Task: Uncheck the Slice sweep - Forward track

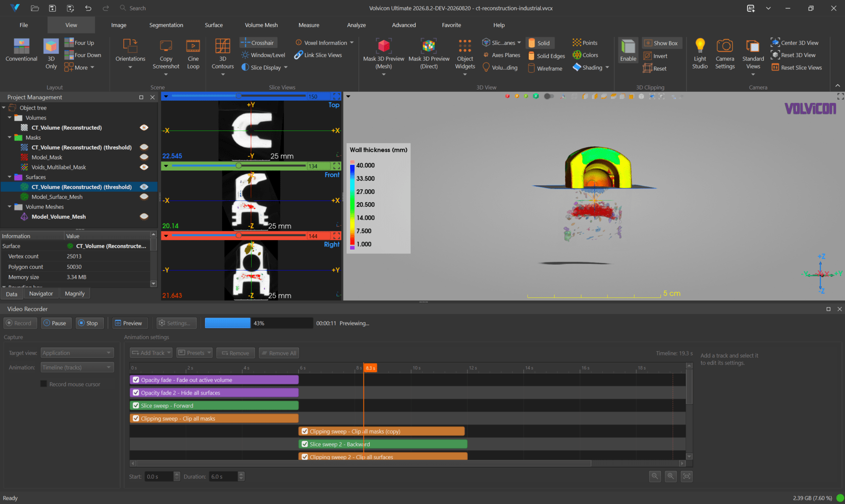Action: click(x=136, y=406)
